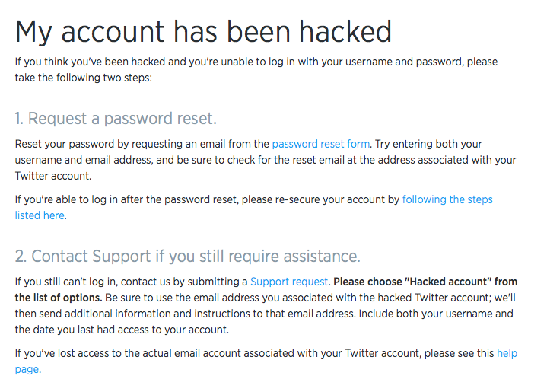Open the "Support request" link
The height and width of the screenshot is (392, 547).
pos(289,282)
